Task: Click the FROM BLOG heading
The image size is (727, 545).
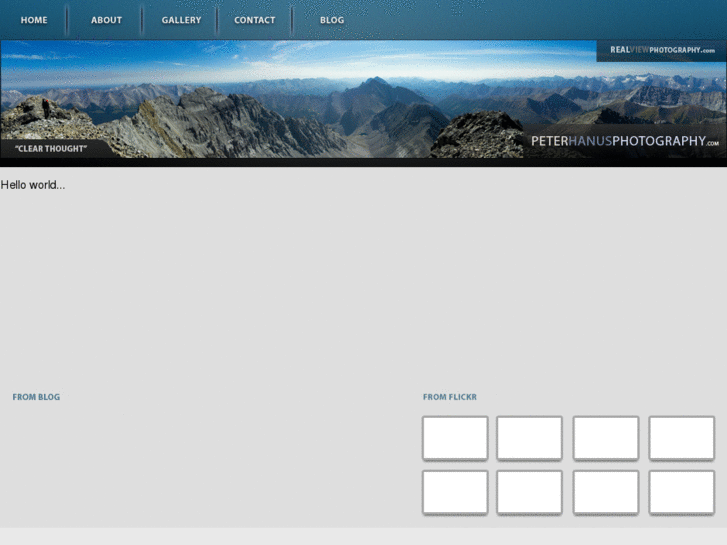Action: pyautogui.click(x=36, y=397)
